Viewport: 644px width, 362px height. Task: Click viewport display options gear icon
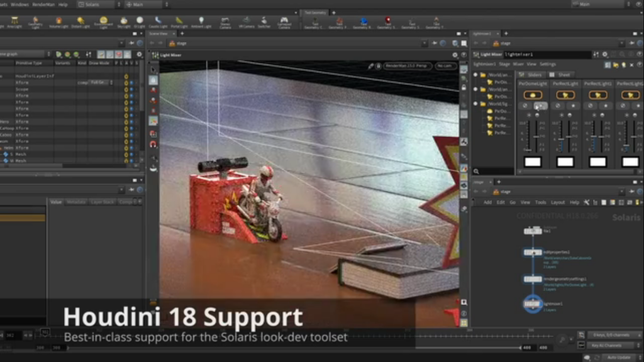[455, 55]
